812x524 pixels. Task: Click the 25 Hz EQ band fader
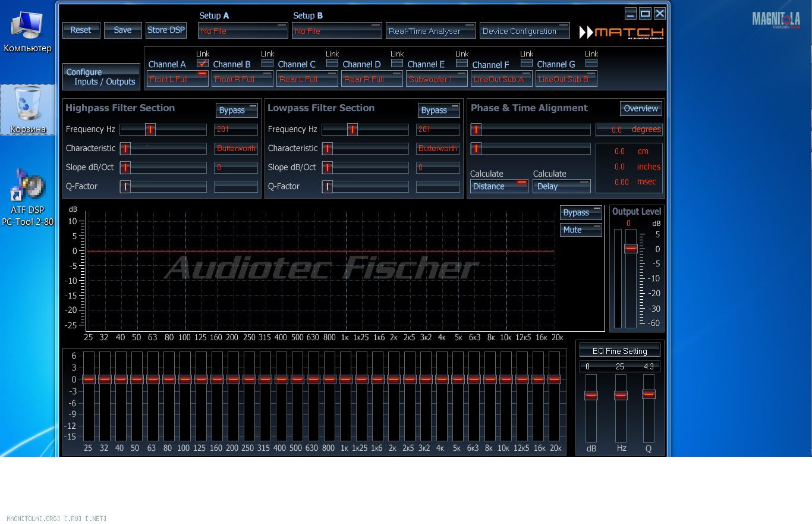pos(89,379)
